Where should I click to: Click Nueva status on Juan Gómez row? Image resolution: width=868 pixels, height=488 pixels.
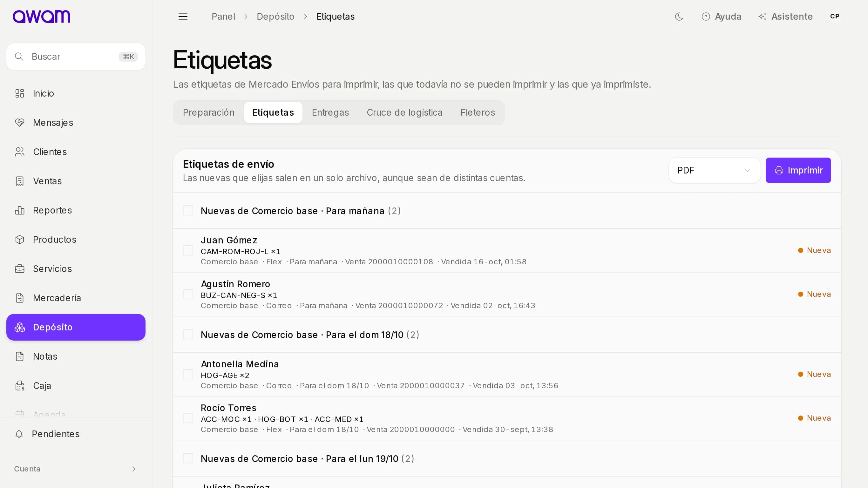pos(814,250)
